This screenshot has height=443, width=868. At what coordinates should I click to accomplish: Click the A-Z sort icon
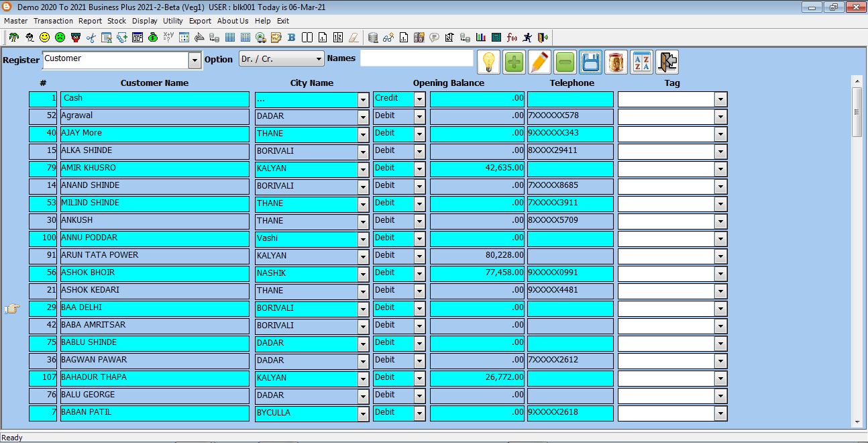[642, 62]
